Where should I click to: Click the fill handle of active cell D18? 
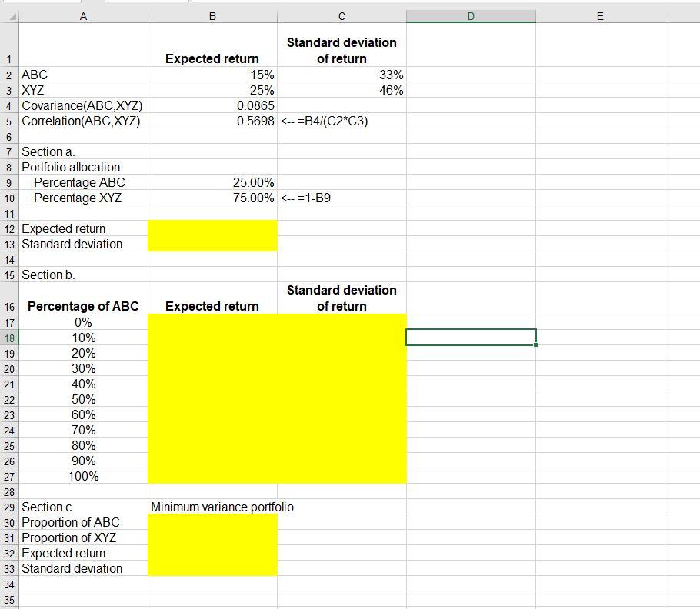(x=535, y=344)
